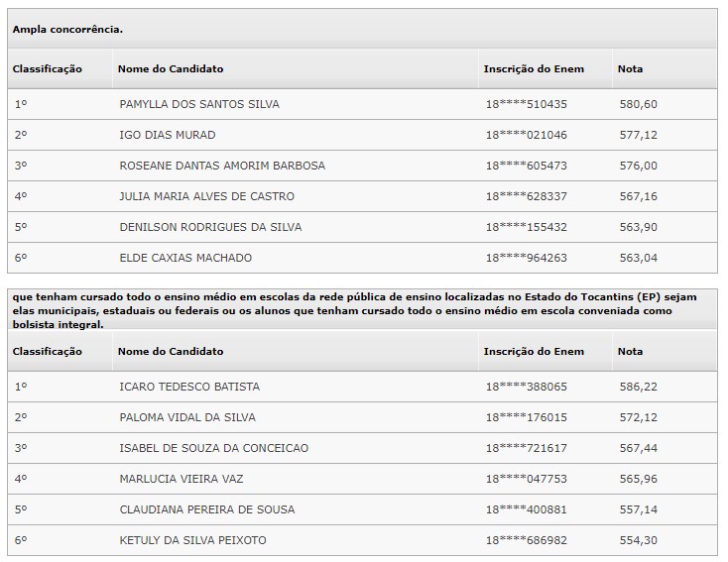Click the name PALOMA VIDAL DA SILVA
This screenshot has width=728, height=562.
click(x=187, y=417)
